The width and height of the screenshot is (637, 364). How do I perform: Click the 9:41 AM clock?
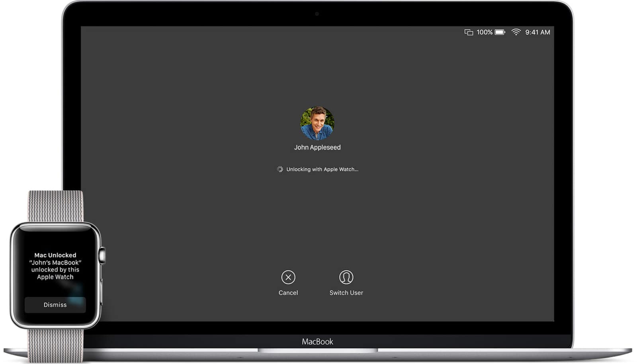click(537, 32)
